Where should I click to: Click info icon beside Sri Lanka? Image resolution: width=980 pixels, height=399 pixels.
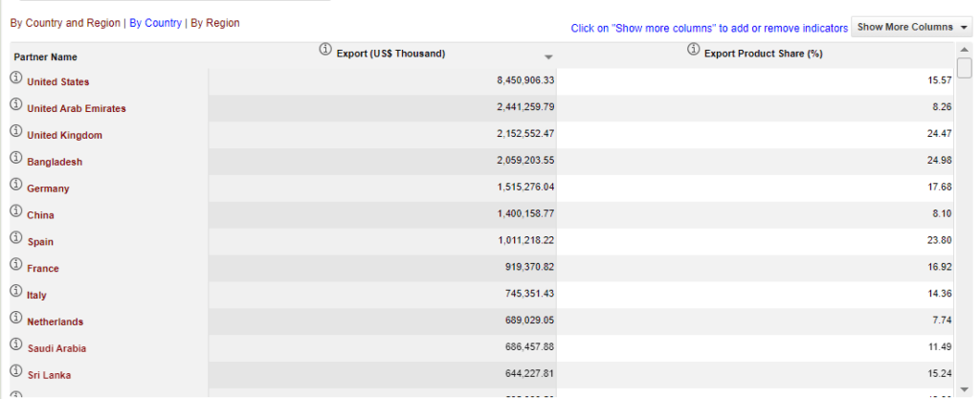[x=16, y=371]
